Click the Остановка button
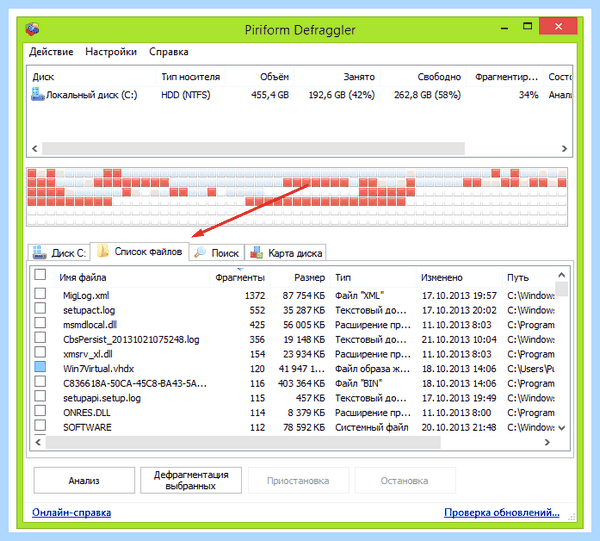Screen dimensions: 600x541 (404, 481)
